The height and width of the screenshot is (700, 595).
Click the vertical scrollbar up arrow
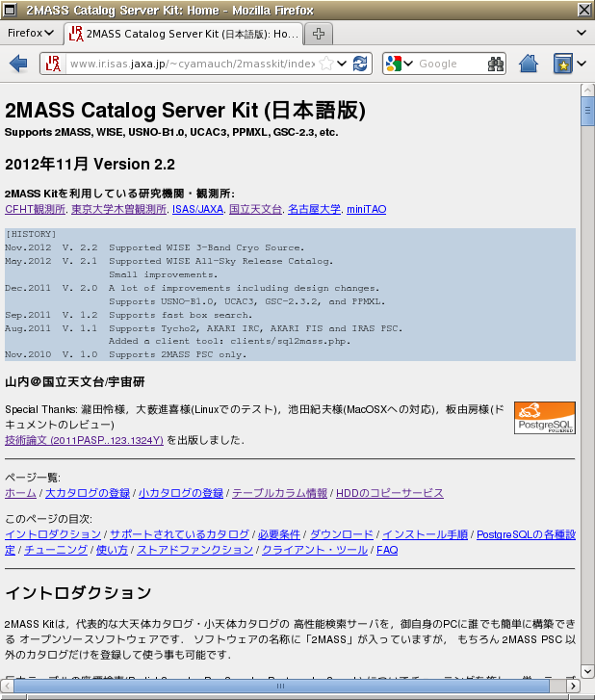tap(587, 91)
